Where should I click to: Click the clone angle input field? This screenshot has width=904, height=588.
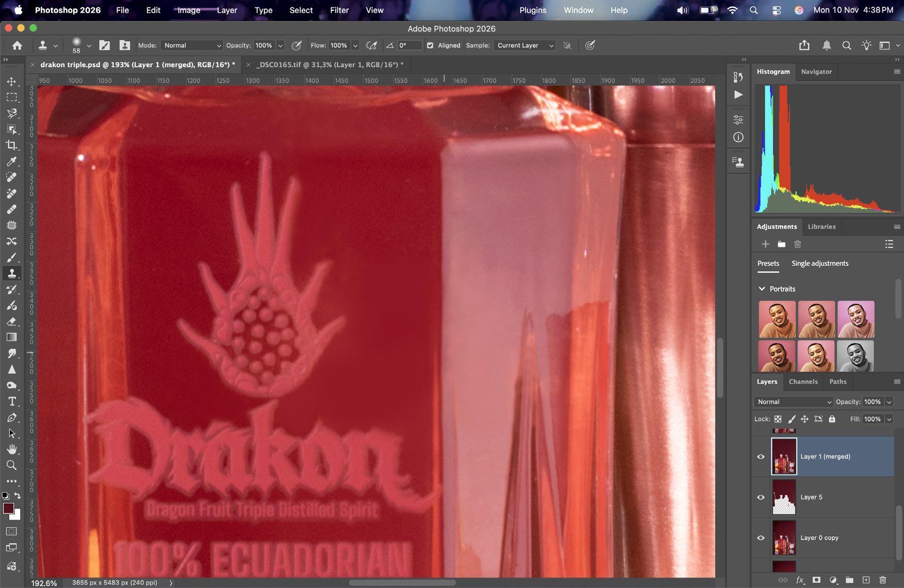tap(409, 45)
